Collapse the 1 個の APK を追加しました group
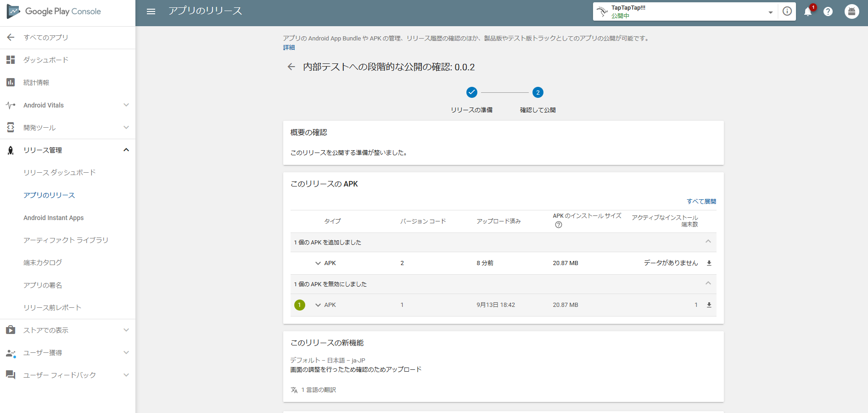Image resolution: width=868 pixels, height=413 pixels. click(708, 242)
